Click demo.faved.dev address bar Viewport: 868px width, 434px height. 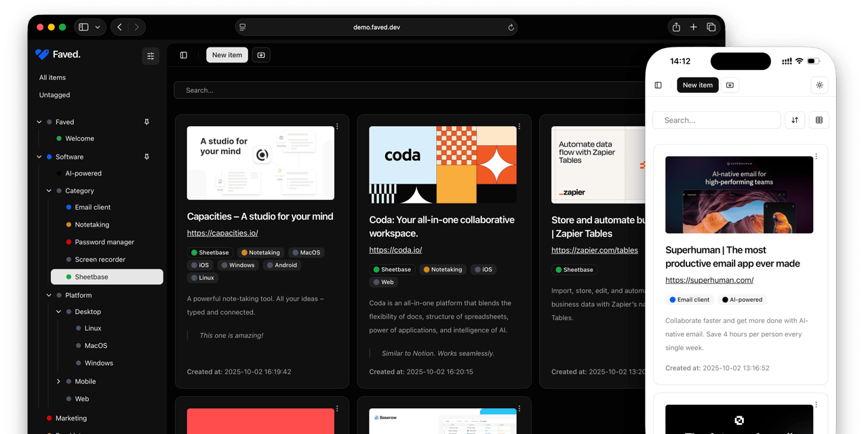point(376,27)
